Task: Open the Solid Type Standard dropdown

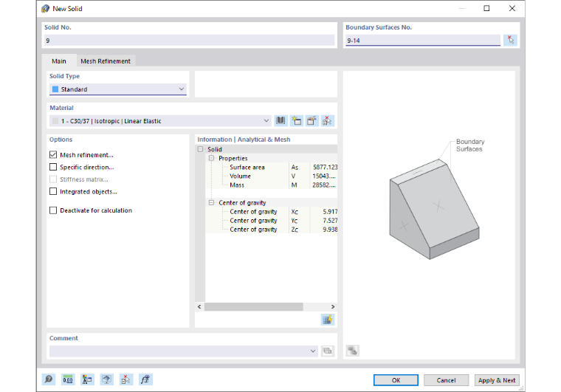Action: [118, 89]
